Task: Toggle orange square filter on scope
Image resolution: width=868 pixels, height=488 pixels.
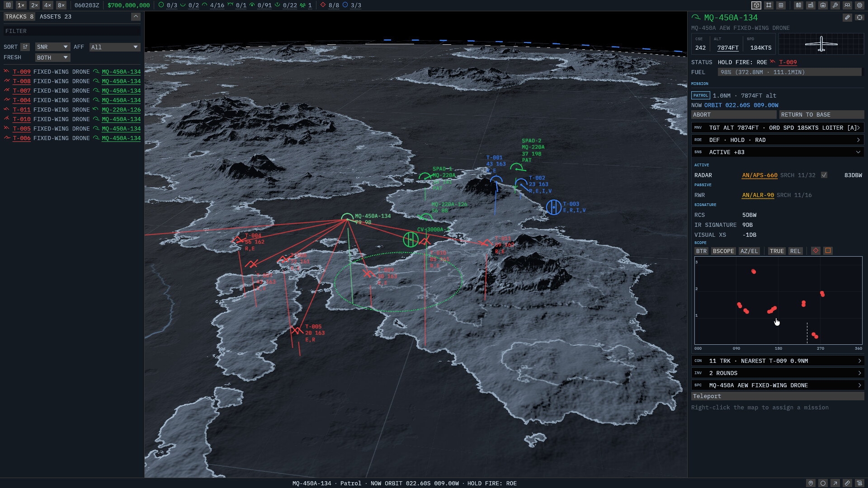Action: point(828,251)
